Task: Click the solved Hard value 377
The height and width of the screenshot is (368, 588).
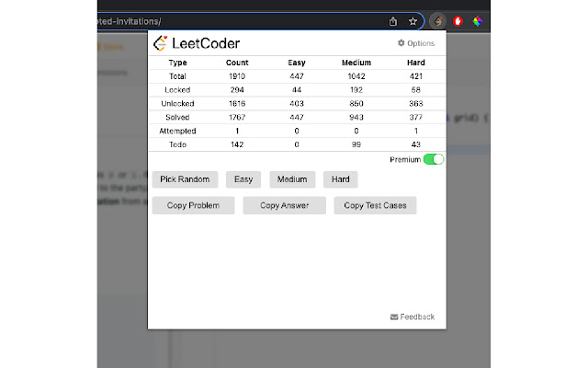Action: tap(416, 117)
